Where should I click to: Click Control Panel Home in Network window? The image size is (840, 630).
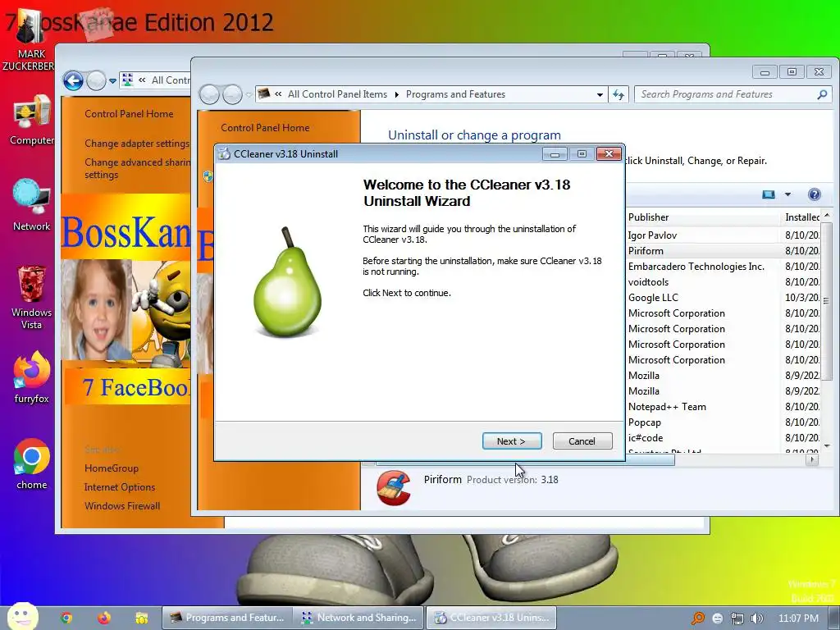click(x=129, y=113)
